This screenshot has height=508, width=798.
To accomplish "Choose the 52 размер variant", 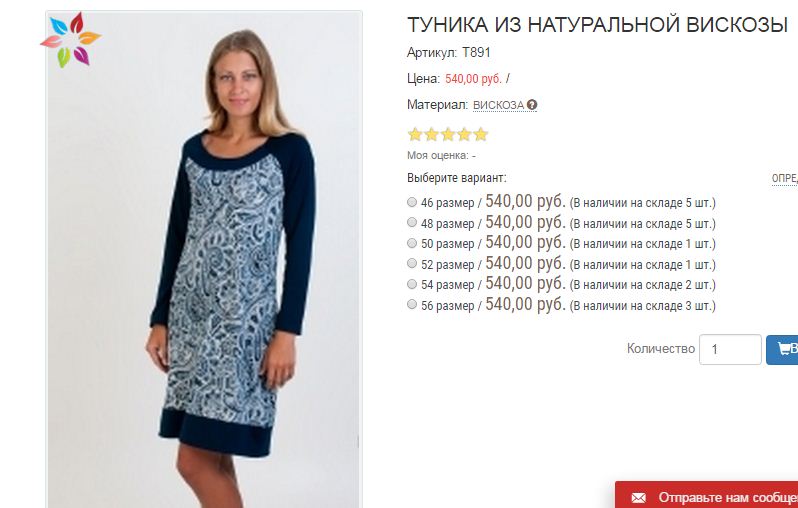I will [x=412, y=264].
